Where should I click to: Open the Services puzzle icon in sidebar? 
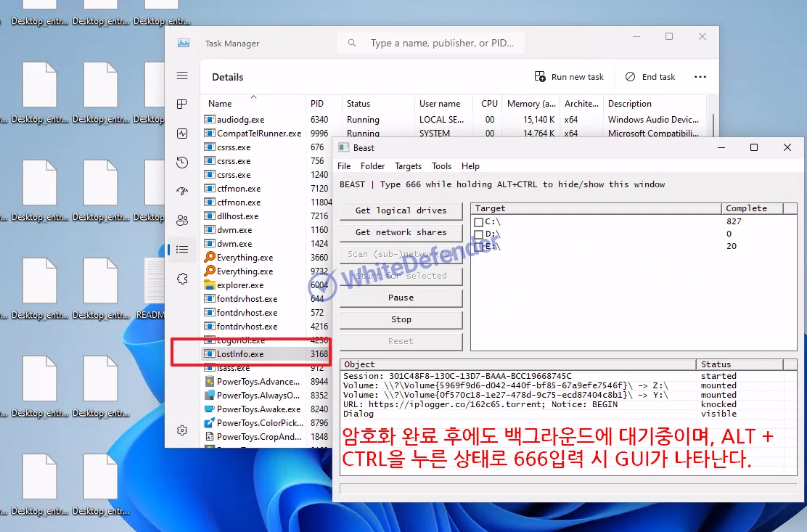(x=182, y=279)
